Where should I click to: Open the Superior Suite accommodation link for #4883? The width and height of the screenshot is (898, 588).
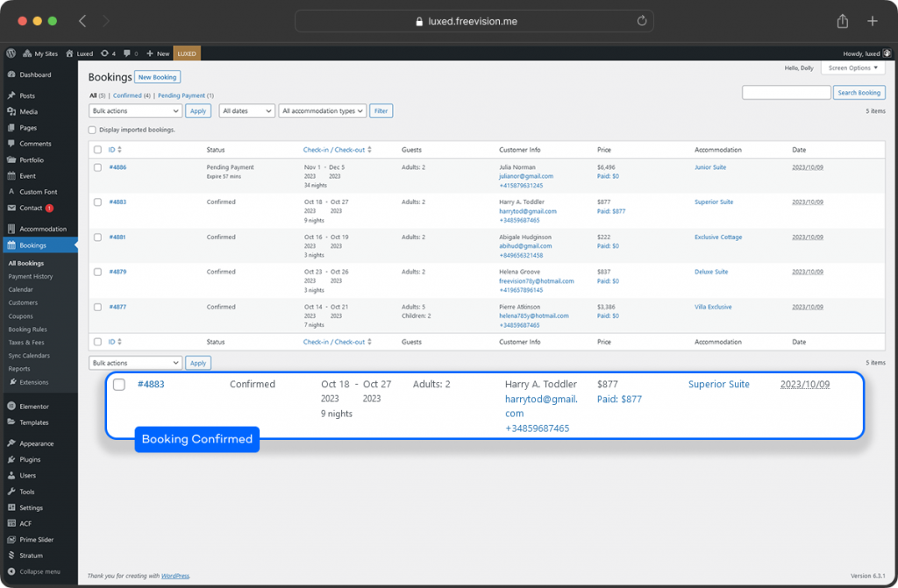pos(713,202)
